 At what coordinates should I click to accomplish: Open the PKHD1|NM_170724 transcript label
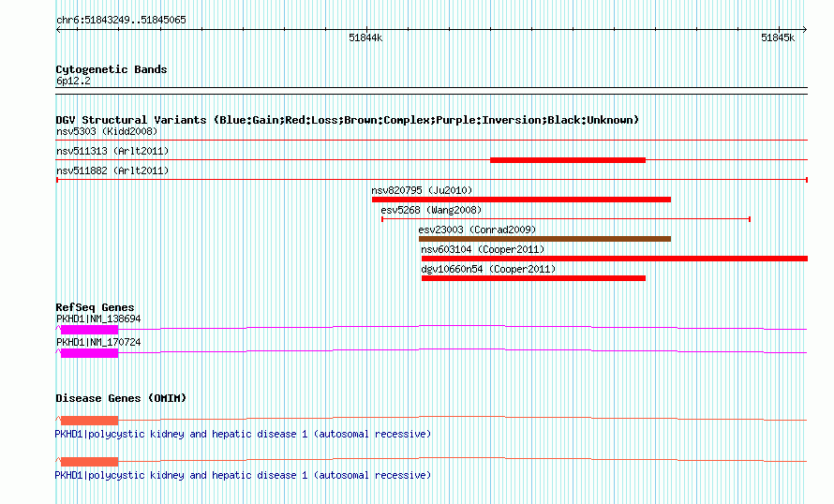pos(98,342)
